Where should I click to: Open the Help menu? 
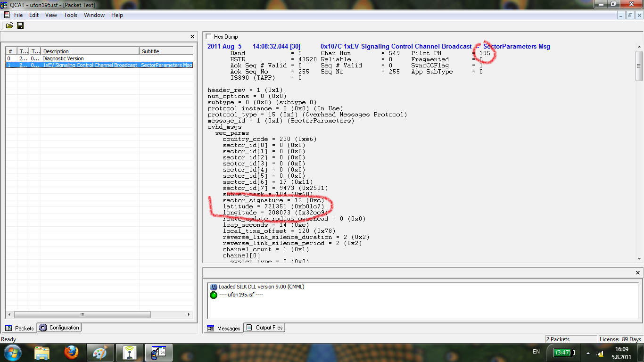[117, 15]
